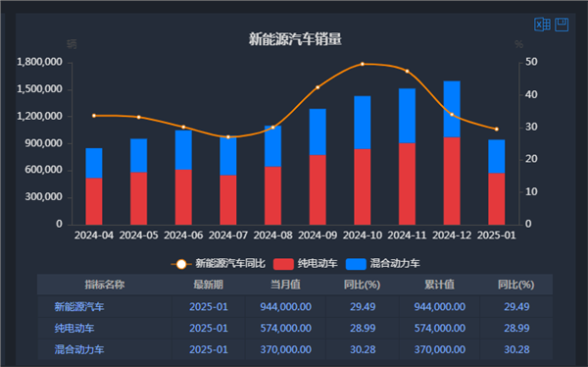Click the 1,800,000 y-axis label
Viewport: 588px width, 367px height.
40,62
